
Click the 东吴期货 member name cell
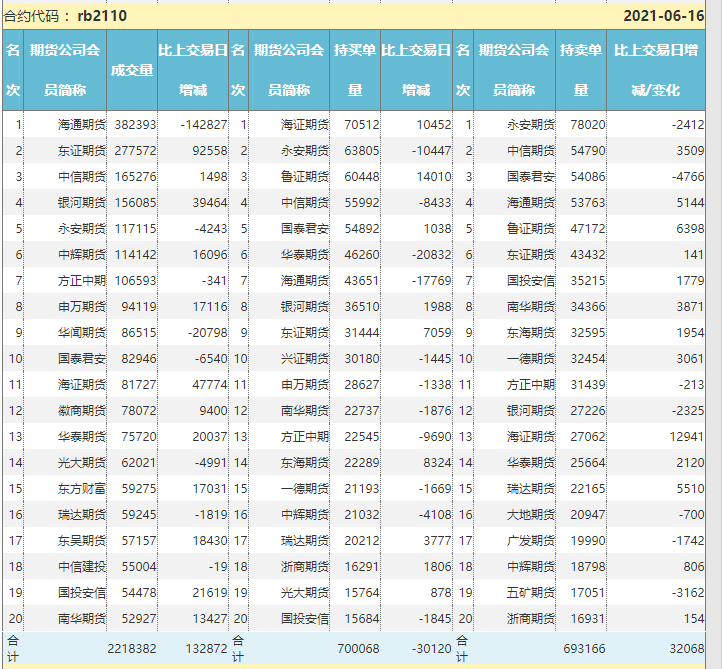[x=79, y=540]
